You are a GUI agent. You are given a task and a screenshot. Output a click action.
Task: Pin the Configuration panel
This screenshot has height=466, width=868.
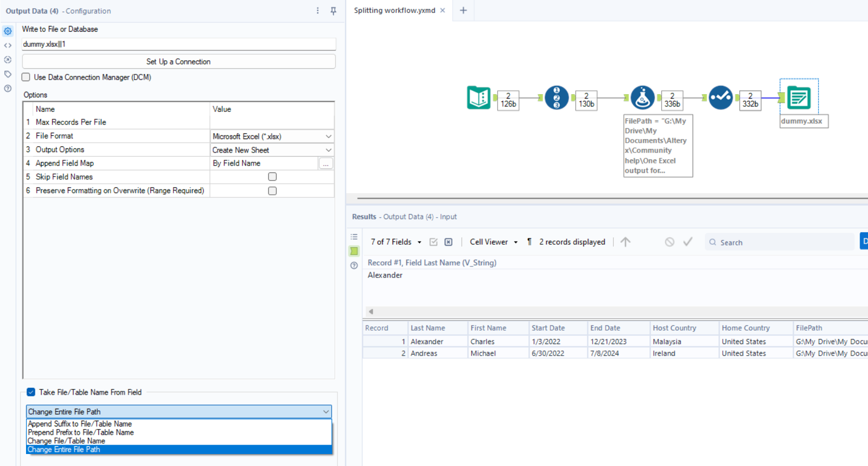click(x=333, y=11)
